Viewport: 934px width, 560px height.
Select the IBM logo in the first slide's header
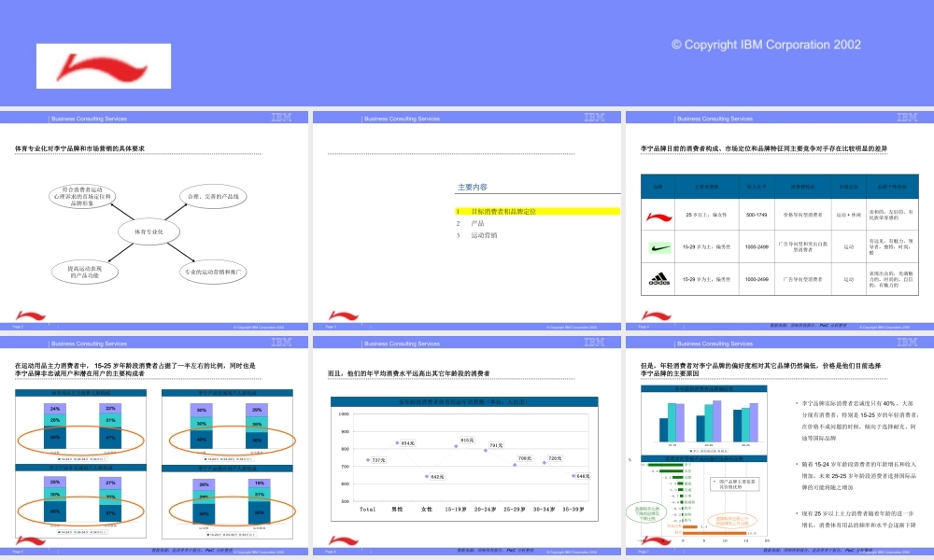[x=283, y=119]
